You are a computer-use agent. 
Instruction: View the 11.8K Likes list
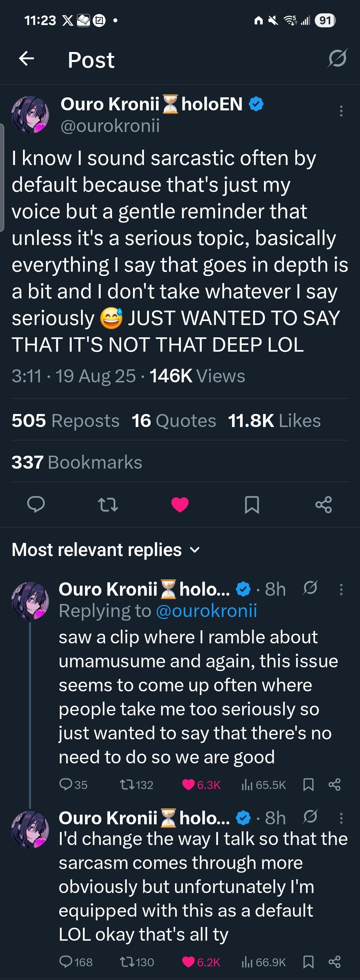pyautogui.click(x=274, y=421)
